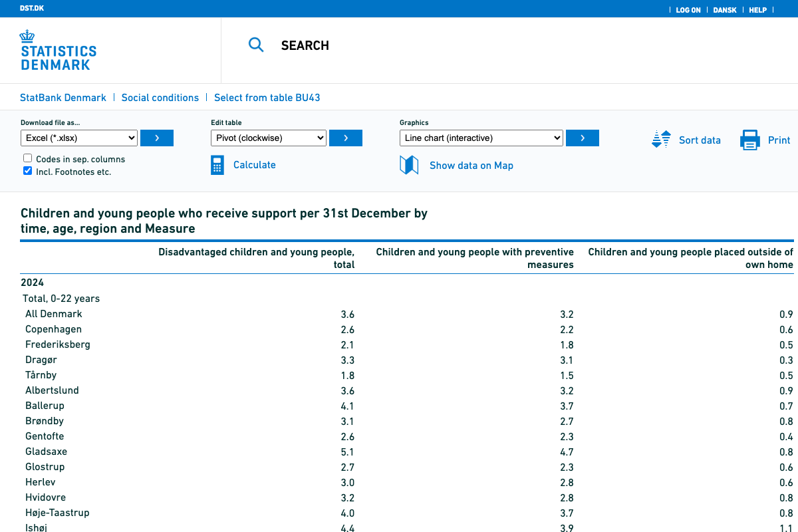798x532 pixels.
Task: Uncheck Incl. Footnotes etc. checkbox
Action: click(x=28, y=171)
